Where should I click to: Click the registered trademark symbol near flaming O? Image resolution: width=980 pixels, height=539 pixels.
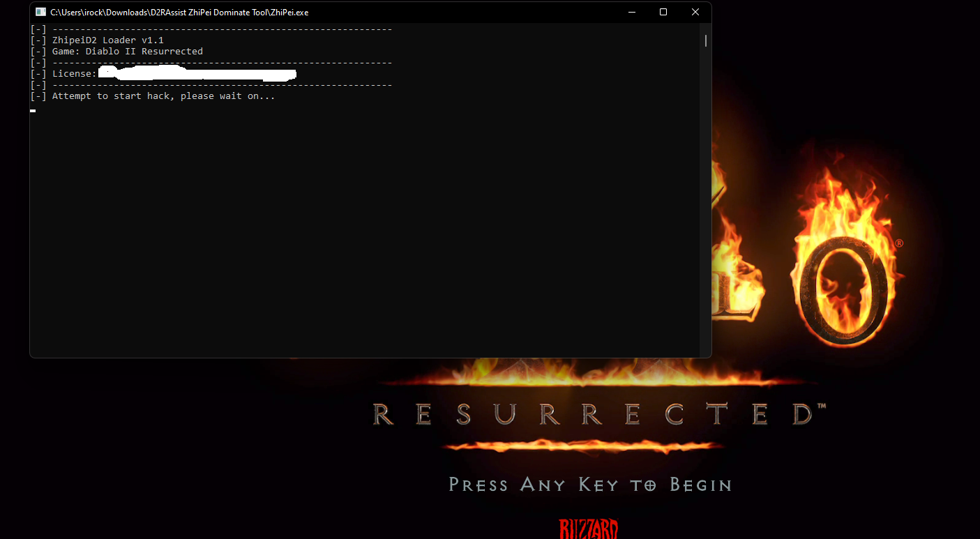(899, 243)
